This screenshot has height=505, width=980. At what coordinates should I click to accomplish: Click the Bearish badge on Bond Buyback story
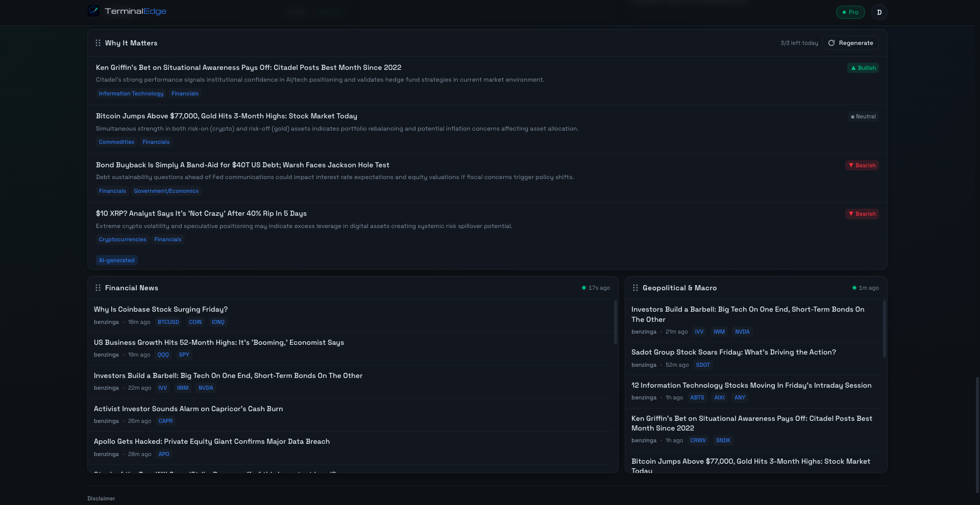[862, 165]
